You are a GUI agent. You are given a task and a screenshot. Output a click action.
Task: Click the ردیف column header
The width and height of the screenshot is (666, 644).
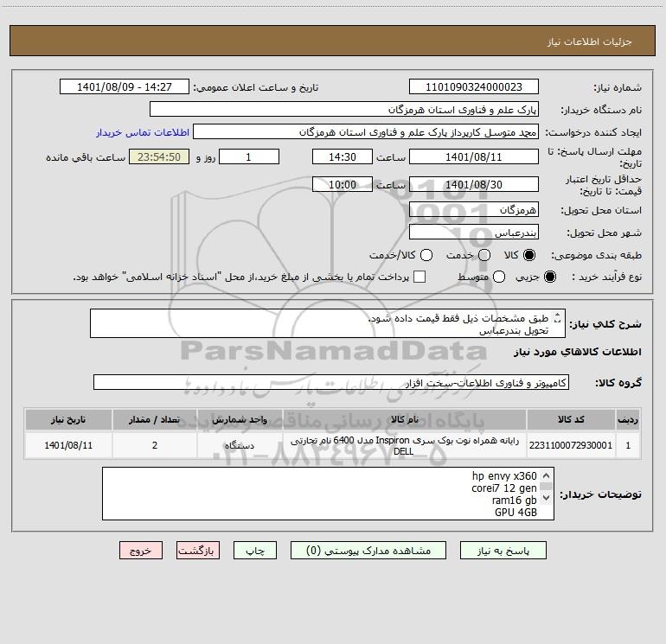[x=628, y=419]
